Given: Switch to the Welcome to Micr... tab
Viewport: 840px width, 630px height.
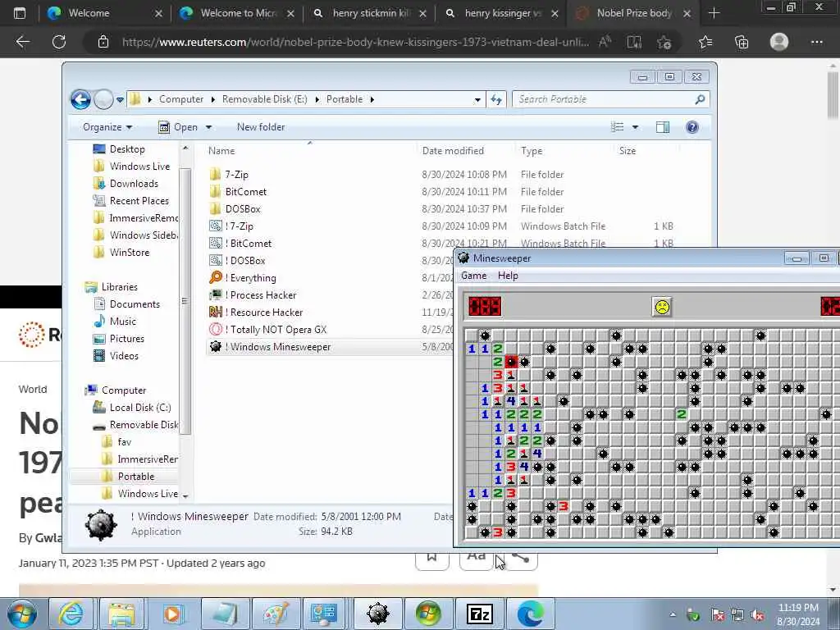Looking at the screenshot, I should pyautogui.click(x=237, y=13).
